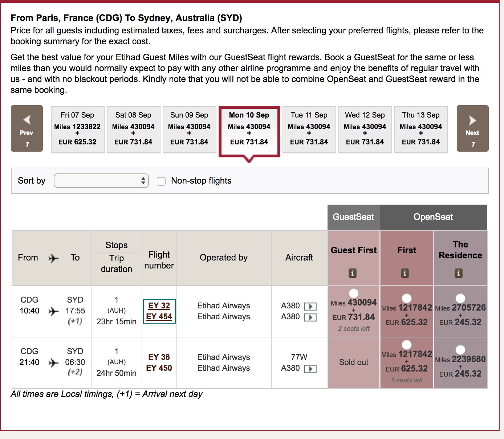Open A380 aircraft details for EY 32
The height and width of the screenshot is (439, 504).
click(x=310, y=306)
